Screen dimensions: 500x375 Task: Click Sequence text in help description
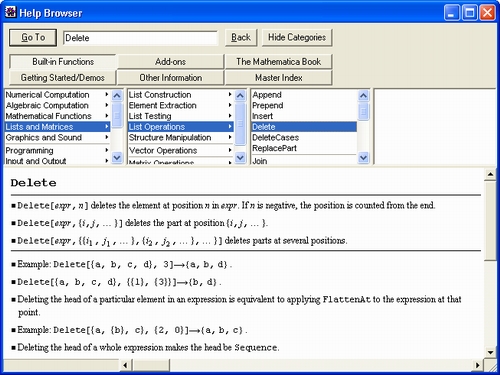(255, 348)
